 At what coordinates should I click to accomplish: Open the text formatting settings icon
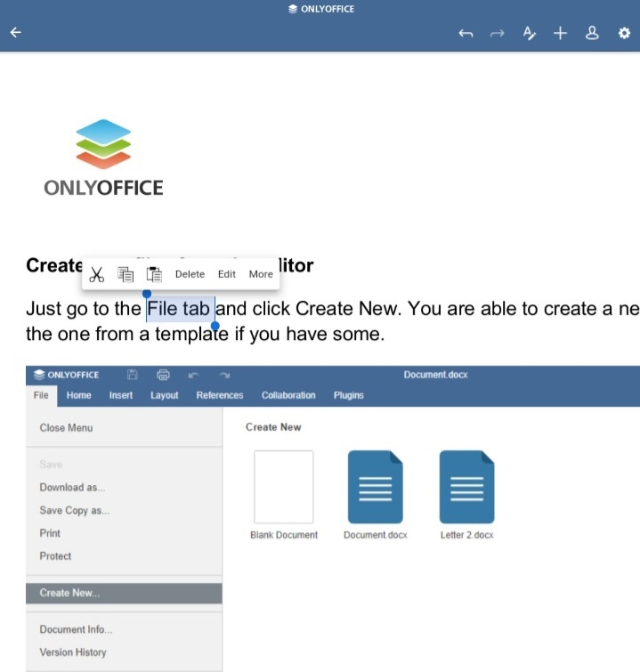(x=529, y=33)
